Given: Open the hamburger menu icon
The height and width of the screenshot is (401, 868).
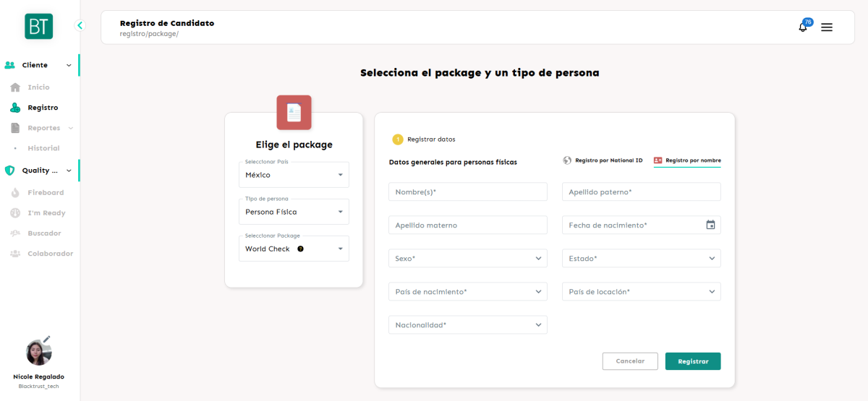Looking at the screenshot, I should 827,27.
